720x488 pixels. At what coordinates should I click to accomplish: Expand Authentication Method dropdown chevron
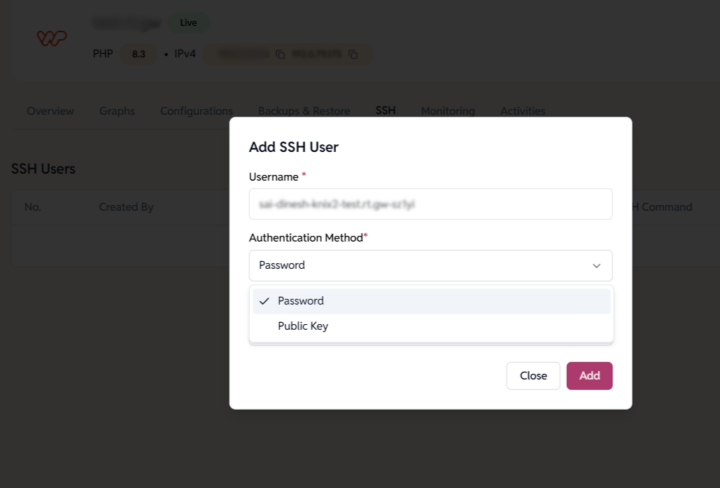(596, 266)
